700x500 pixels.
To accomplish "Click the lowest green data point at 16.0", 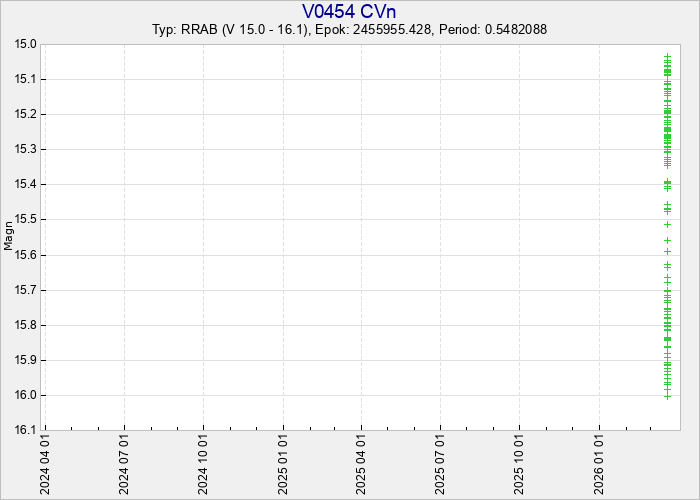I will point(667,396).
